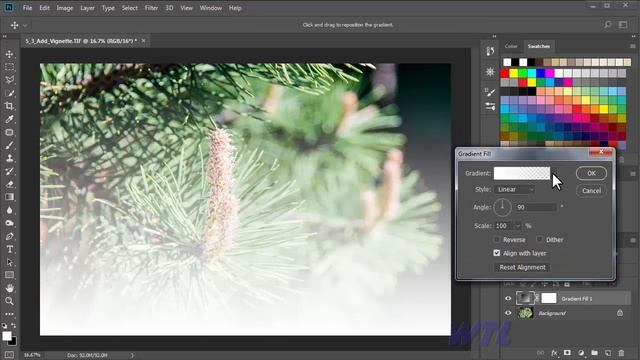
Task: Toggle Quick Mask mode icon
Action: [9, 355]
